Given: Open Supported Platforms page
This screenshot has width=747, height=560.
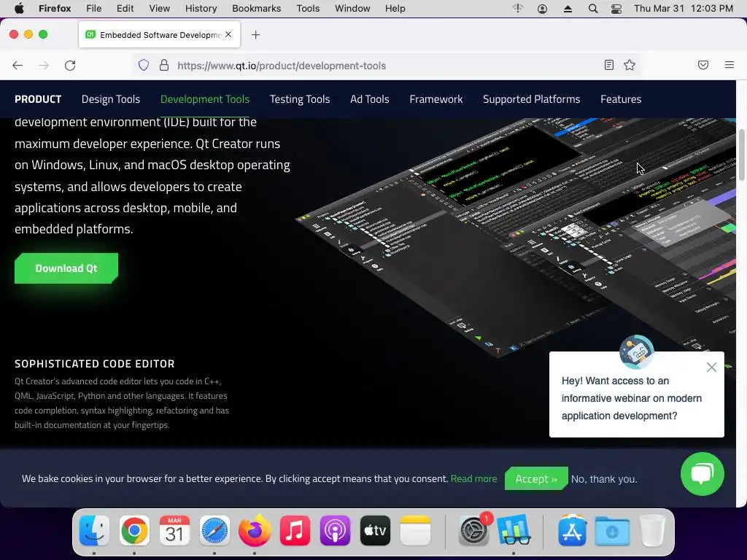Looking at the screenshot, I should pos(532,99).
